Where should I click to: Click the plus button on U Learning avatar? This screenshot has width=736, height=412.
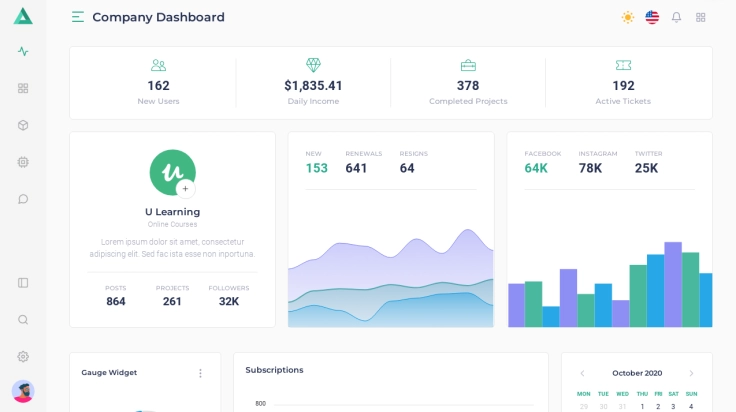pyautogui.click(x=185, y=188)
